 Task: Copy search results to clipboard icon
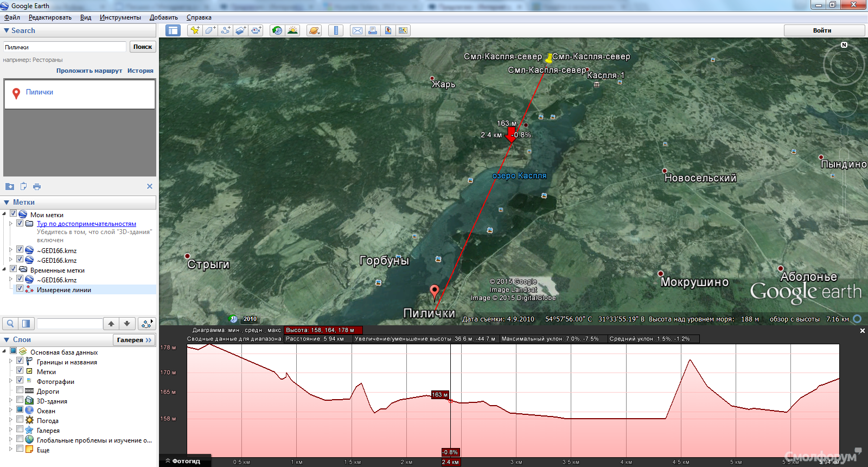click(23, 186)
